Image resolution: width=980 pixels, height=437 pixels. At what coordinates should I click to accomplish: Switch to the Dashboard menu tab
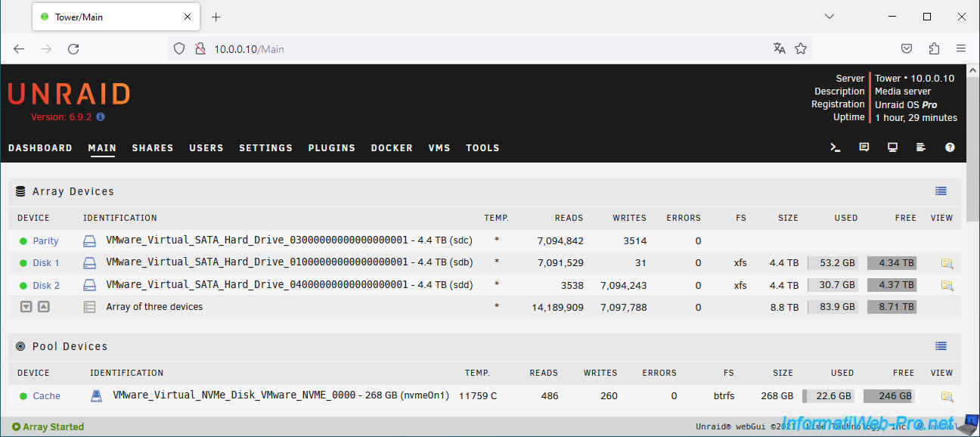[x=40, y=148]
